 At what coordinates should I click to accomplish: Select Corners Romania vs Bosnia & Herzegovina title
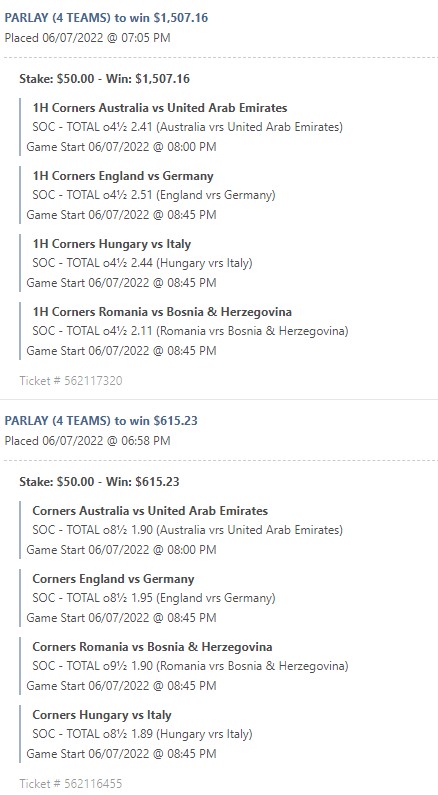pyautogui.click(x=153, y=647)
